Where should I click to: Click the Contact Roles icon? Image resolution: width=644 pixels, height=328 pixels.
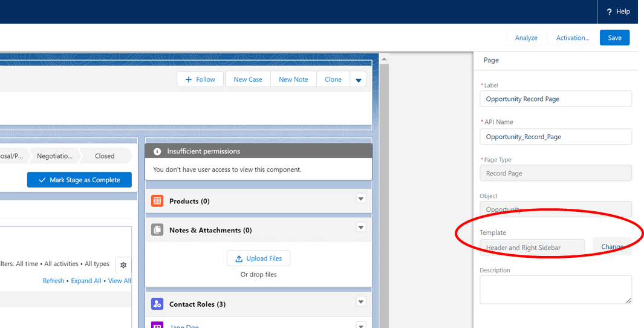pos(157,304)
